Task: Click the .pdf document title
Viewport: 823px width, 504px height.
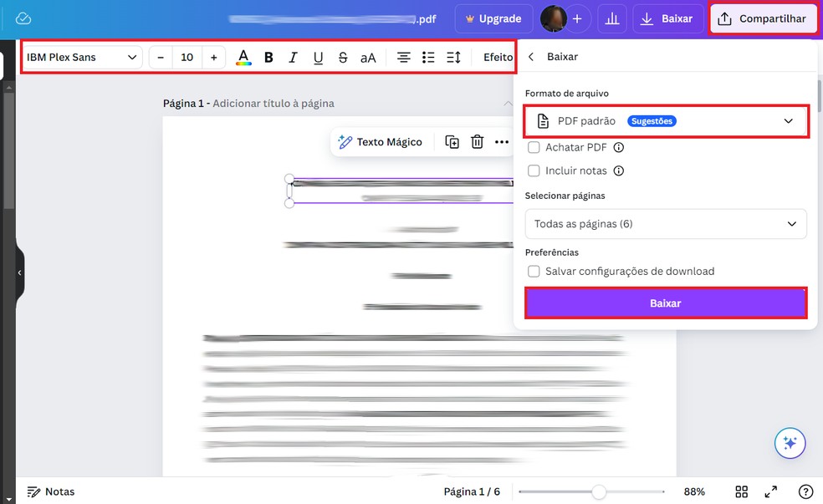Action: (333, 19)
